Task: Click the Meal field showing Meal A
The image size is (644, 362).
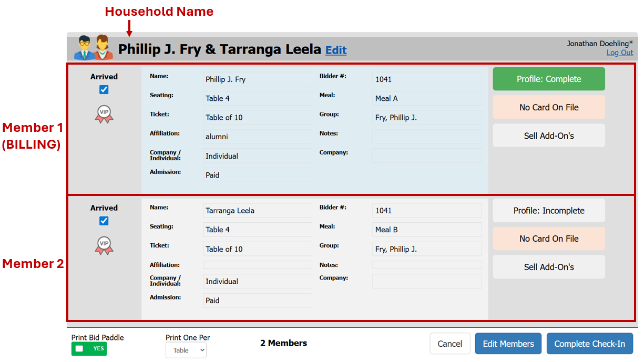Action: point(427,98)
